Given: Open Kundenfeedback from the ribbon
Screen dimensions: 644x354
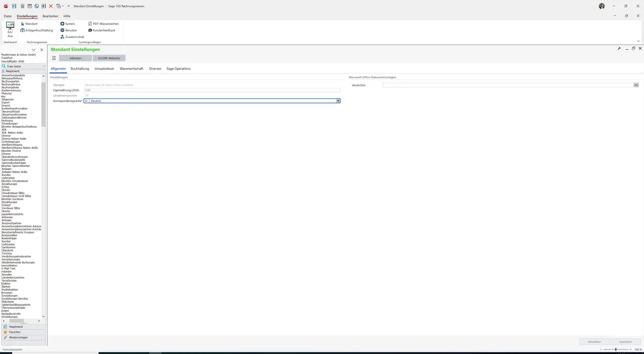Looking at the screenshot, I should click(102, 30).
